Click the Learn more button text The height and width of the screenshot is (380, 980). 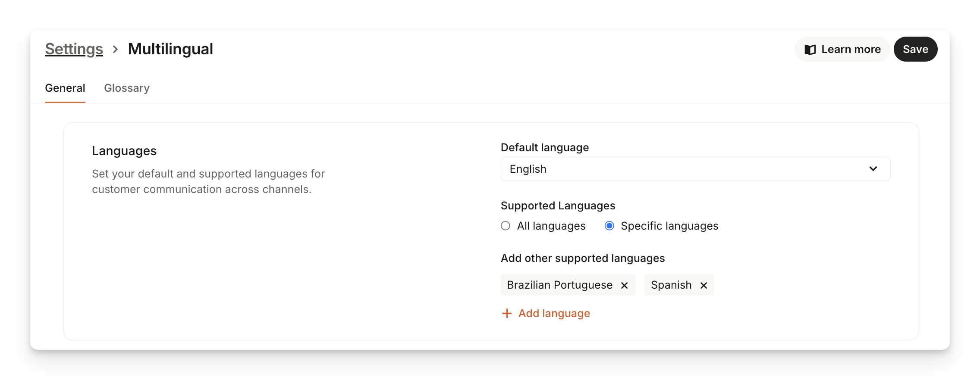coord(851,50)
